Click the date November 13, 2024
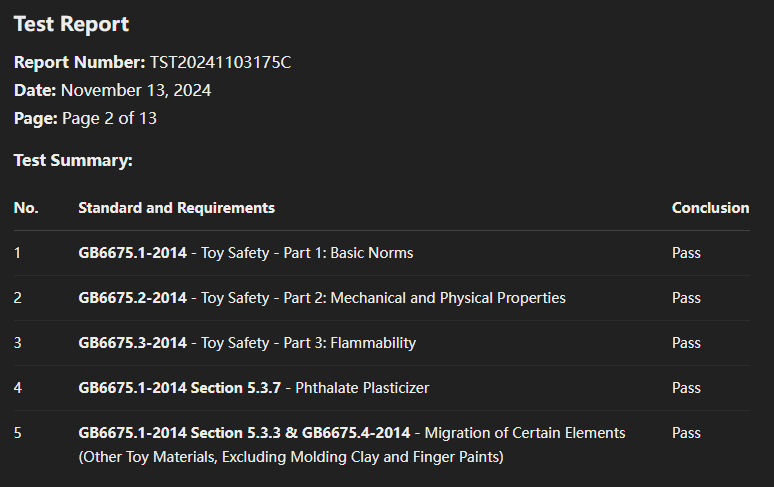Image resolution: width=774 pixels, height=487 pixels. click(x=136, y=90)
